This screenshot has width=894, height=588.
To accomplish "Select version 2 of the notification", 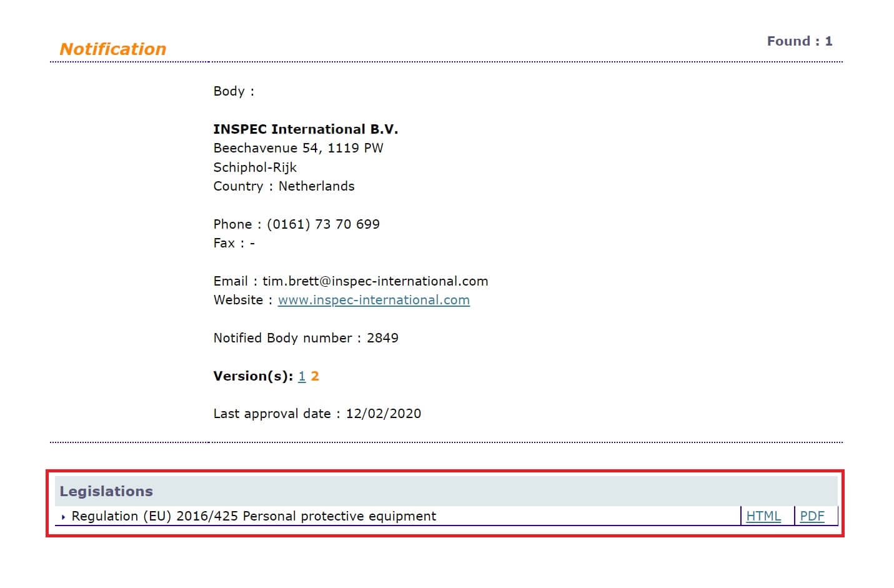I will 315,376.
